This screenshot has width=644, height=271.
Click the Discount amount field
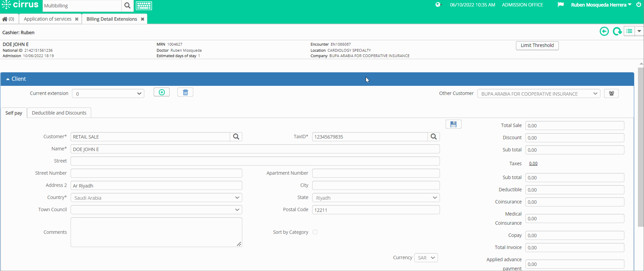pyautogui.click(x=575, y=138)
